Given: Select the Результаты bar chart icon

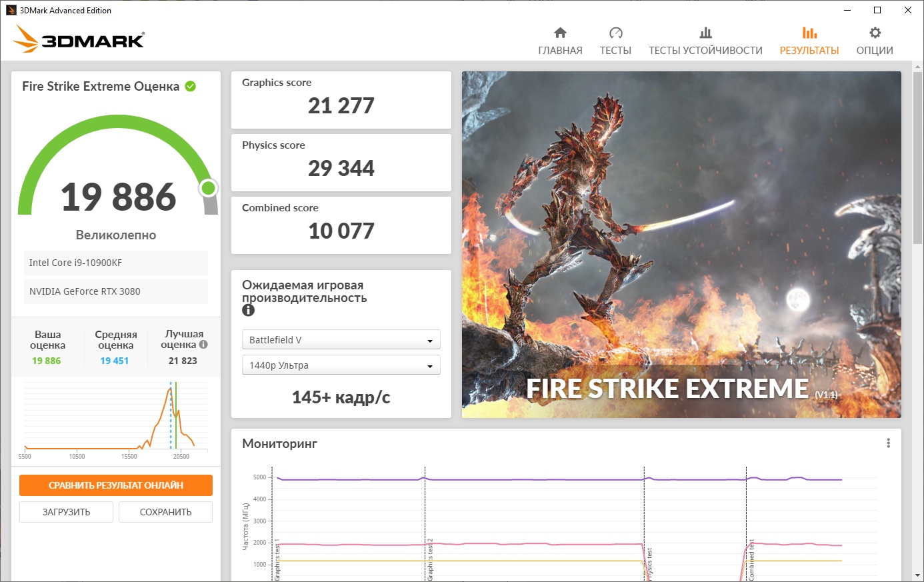Looking at the screenshot, I should (809, 33).
